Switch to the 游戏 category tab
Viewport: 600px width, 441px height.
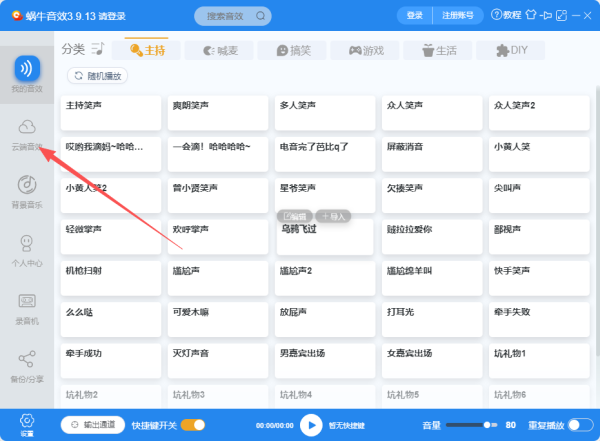click(365, 50)
